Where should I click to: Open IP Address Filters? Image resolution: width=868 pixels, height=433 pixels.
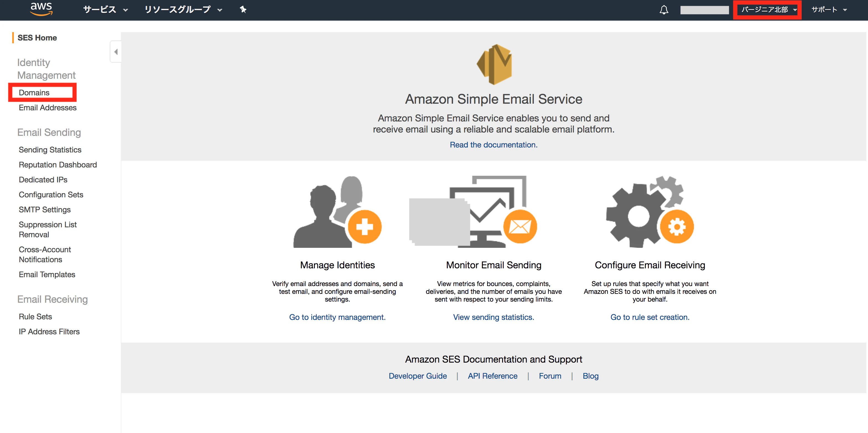pyautogui.click(x=49, y=332)
